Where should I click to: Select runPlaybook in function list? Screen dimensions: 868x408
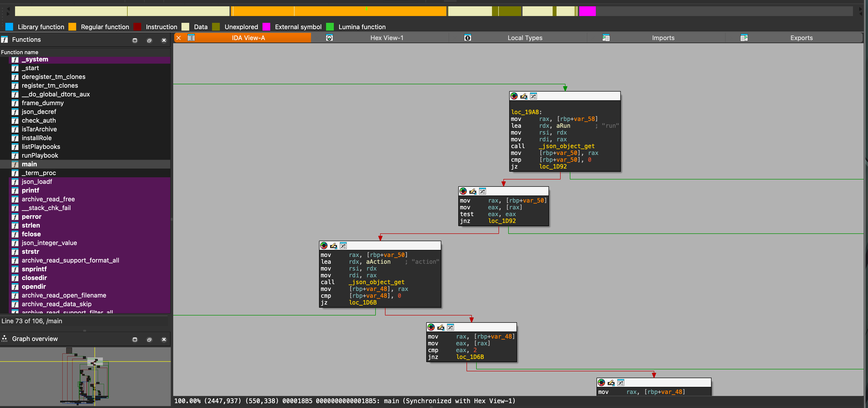coord(40,155)
